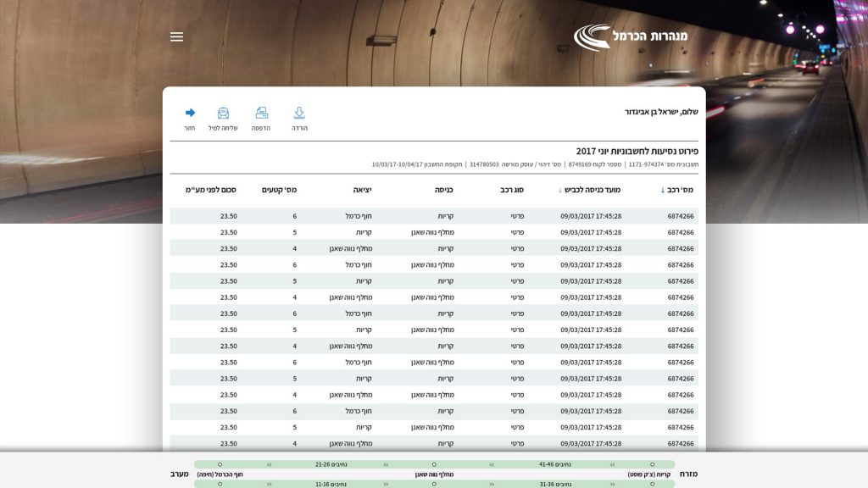Viewport: 868px width, 488px height.
Task: Click the Carmel Tunnels logo
Action: (631, 36)
